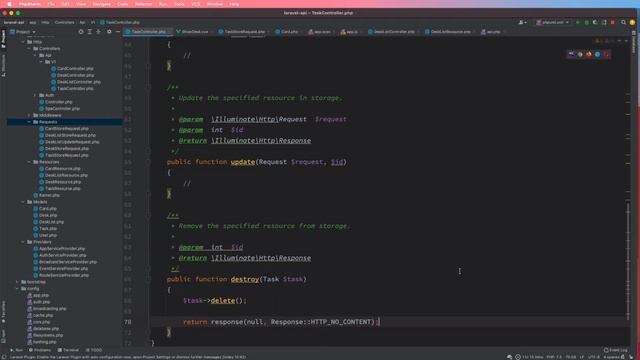This screenshot has height=360, width=640.
Task: Click the collapse all icon in Project panel header
Action: (x=98, y=31)
